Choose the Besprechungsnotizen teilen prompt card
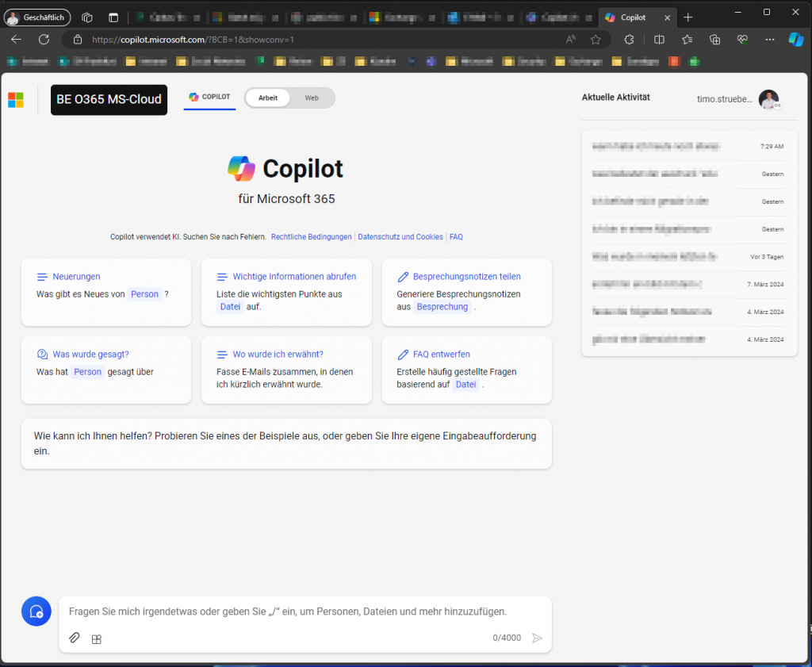 pos(466,291)
